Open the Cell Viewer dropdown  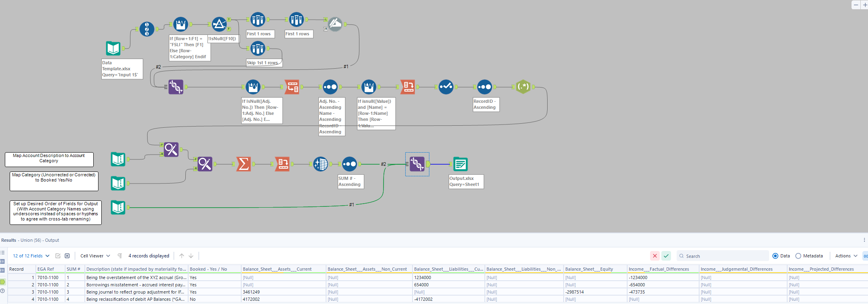pyautogui.click(x=95, y=256)
